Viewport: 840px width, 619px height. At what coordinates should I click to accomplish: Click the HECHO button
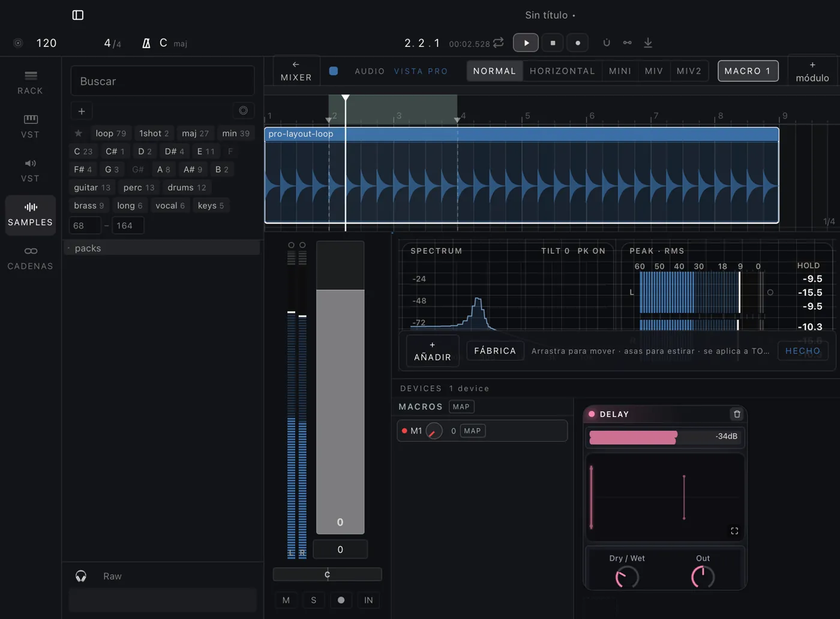(x=803, y=351)
